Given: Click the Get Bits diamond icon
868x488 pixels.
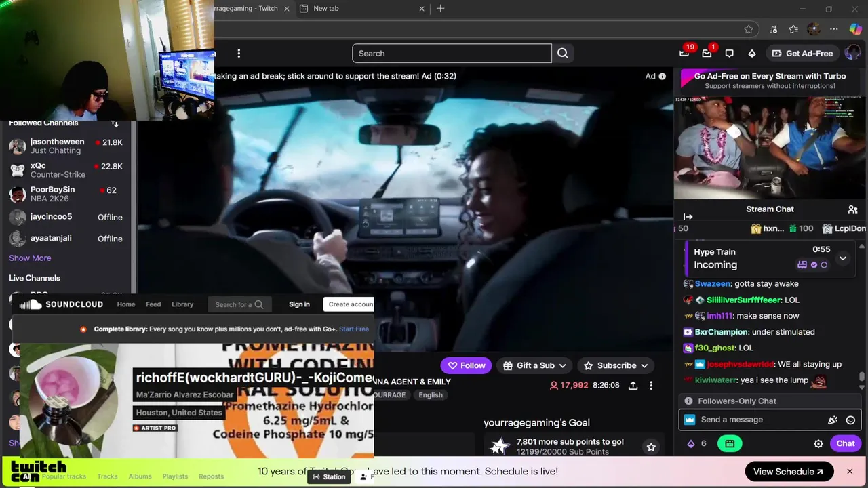Looking at the screenshot, I should (x=751, y=54).
